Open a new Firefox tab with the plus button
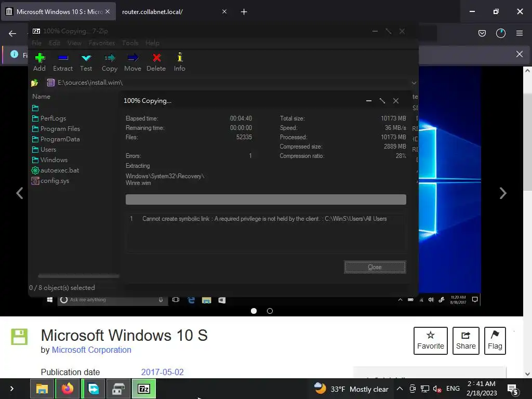This screenshot has height=399, width=532. click(244, 12)
